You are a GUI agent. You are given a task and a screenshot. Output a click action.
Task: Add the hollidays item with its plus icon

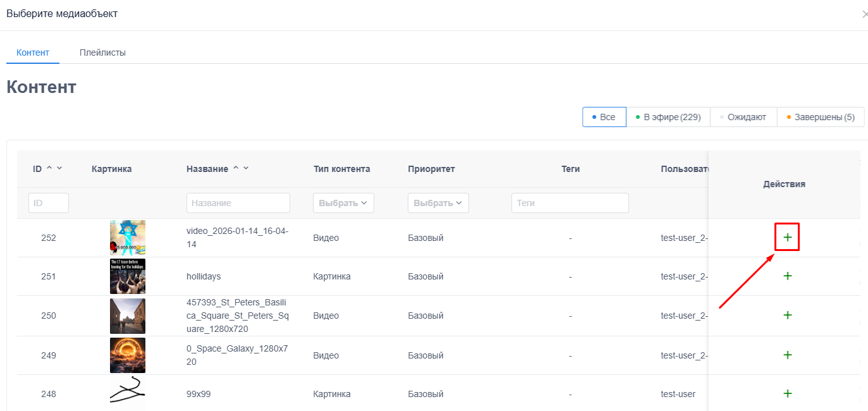pos(788,276)
